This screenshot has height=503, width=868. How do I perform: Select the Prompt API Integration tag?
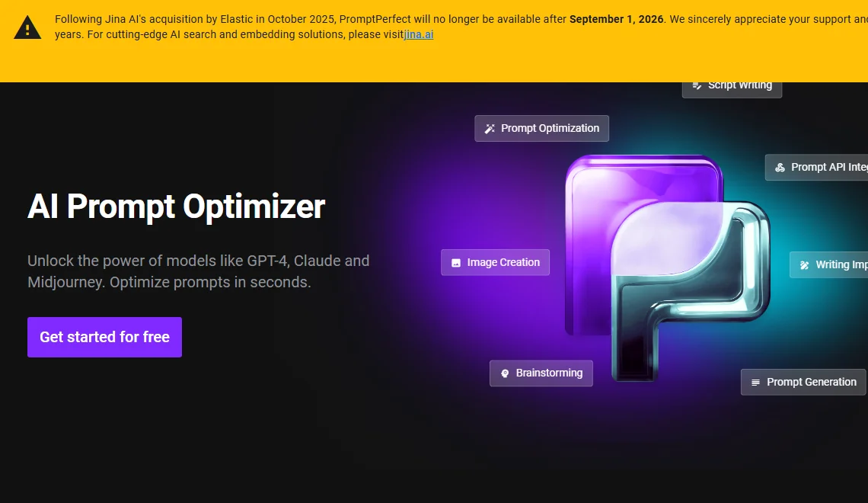816,168
